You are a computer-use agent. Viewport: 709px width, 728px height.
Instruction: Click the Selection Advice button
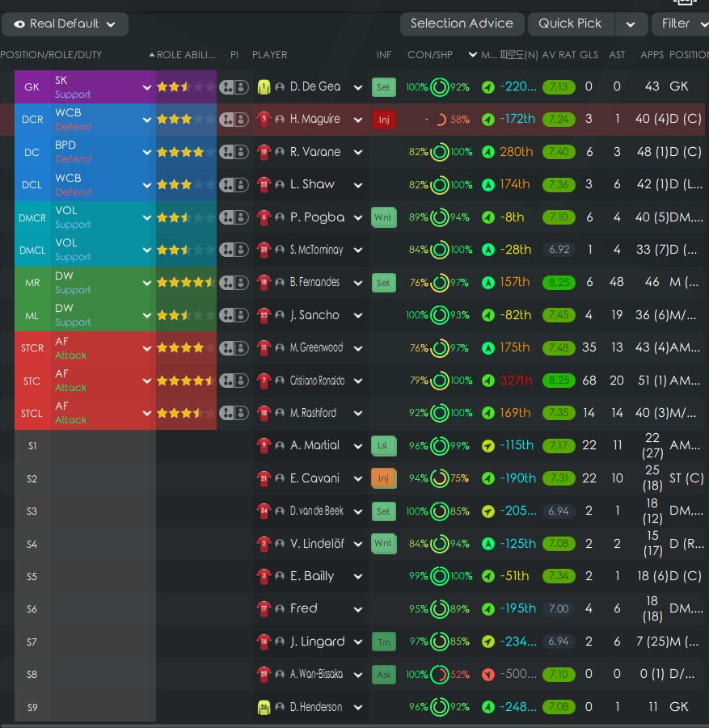click(x=462, y=23)
